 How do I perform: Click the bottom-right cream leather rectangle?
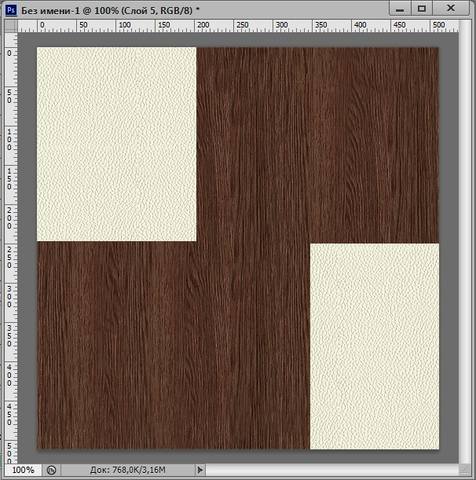374,346
